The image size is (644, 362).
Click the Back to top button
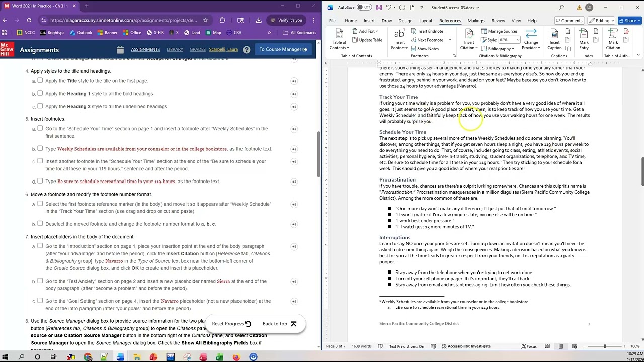click(280, 324)
